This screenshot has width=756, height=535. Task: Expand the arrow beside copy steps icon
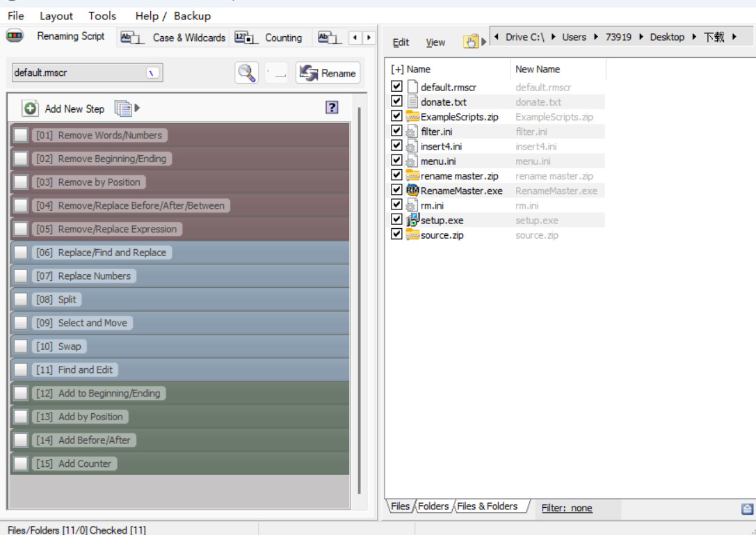click(x=137, y=108)
